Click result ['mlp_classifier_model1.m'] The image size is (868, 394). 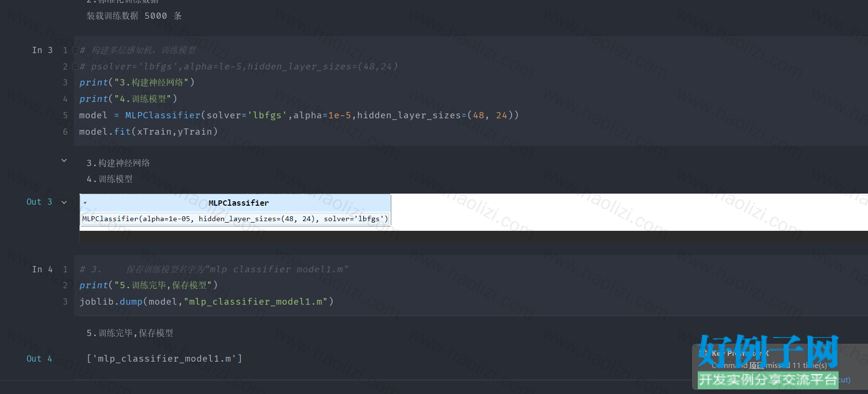pos(165,359)
